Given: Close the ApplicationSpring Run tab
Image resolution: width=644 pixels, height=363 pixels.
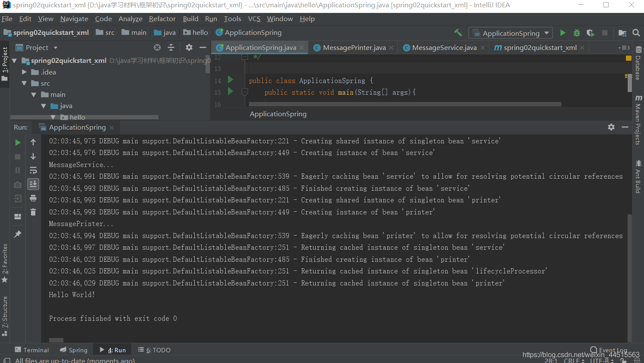Looking at the screenshot, I should [x=112, y=127].
